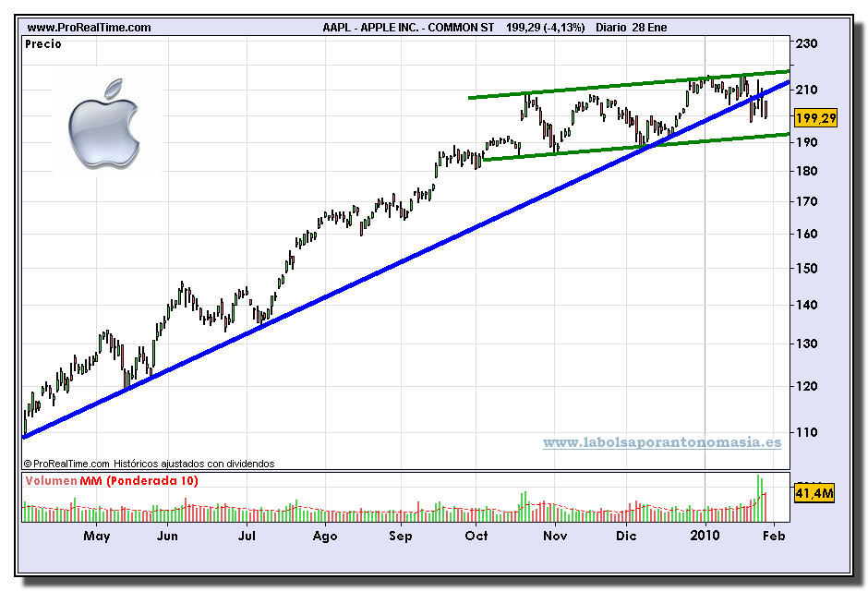Click the tallest green volume bar near Feb

point(758,498)
